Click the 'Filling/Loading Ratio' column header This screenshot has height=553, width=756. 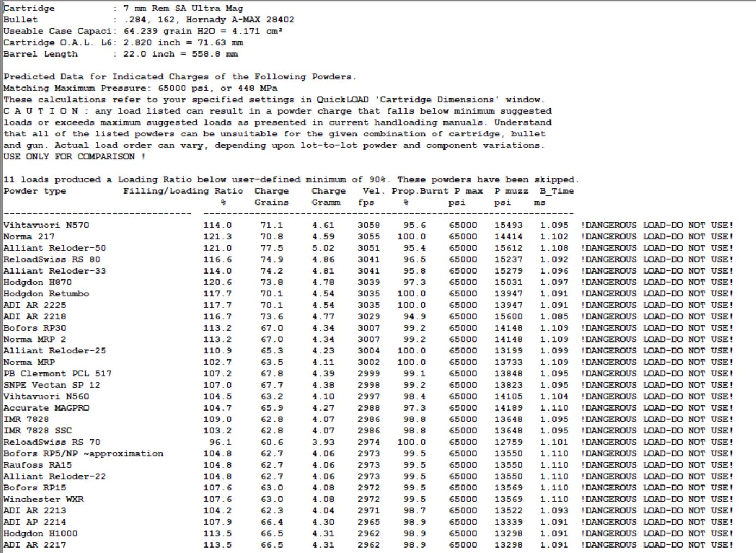(183, 191)
